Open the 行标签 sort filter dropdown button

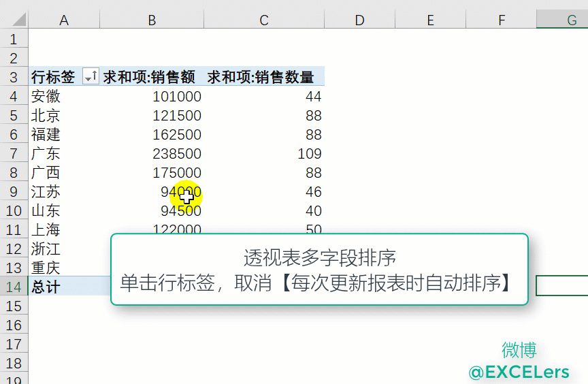[91, 78]
